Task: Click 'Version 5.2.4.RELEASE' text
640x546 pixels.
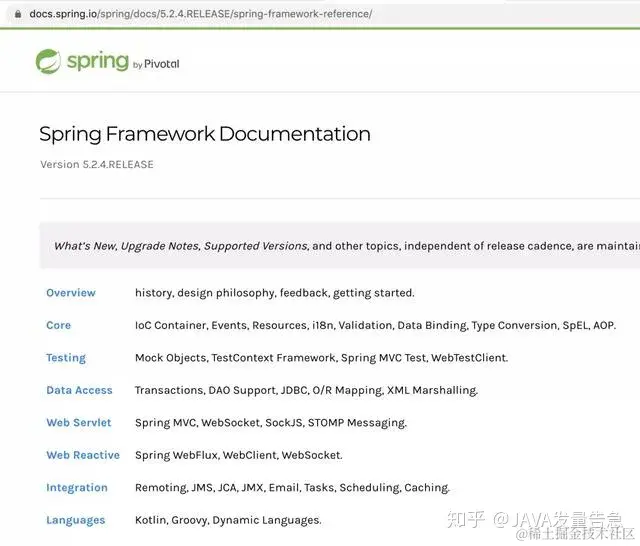Action: coord(97,164)
